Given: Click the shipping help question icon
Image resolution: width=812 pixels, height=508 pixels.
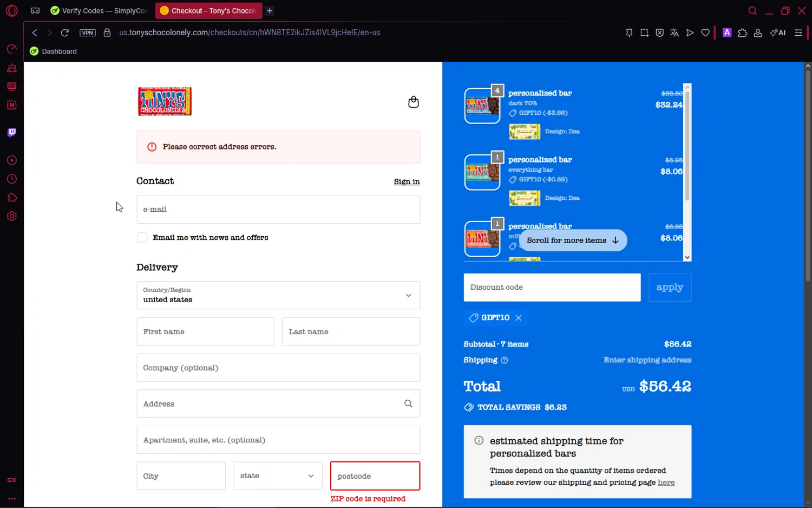Looking at the screenshot, I should [x=505, y=360].
